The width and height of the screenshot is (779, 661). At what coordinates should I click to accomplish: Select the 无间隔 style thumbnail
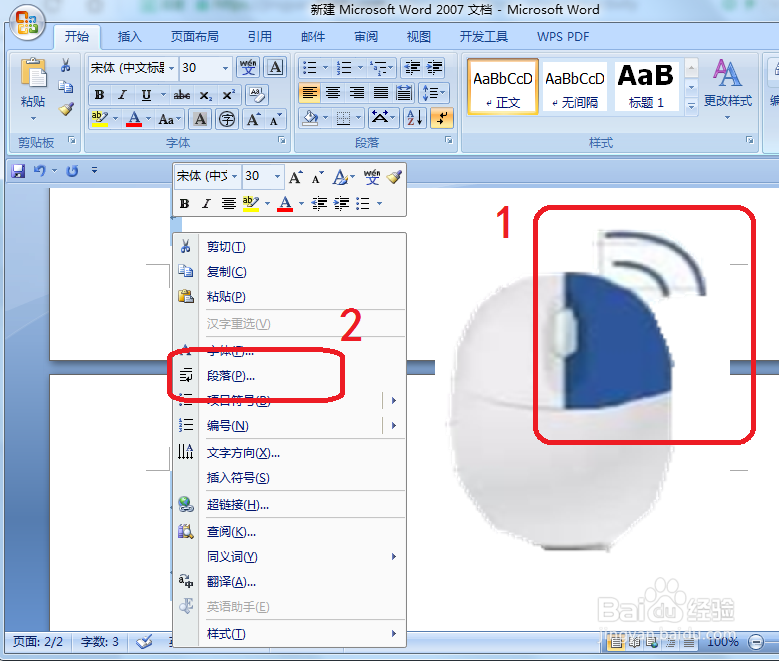pos(575,87)
